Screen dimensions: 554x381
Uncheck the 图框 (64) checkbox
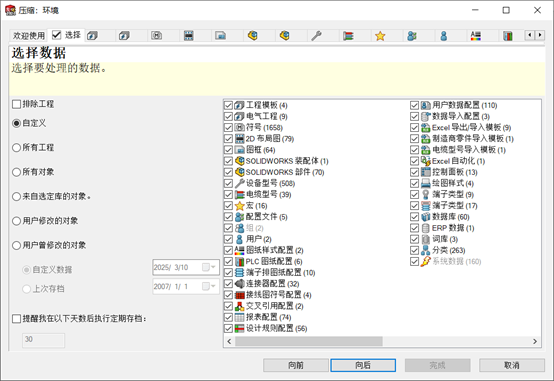coord(228,150)
